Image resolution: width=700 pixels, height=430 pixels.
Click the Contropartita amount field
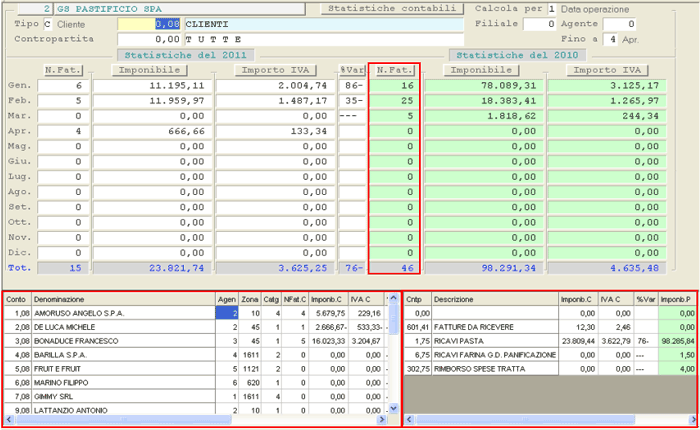(x=148, y=39)
